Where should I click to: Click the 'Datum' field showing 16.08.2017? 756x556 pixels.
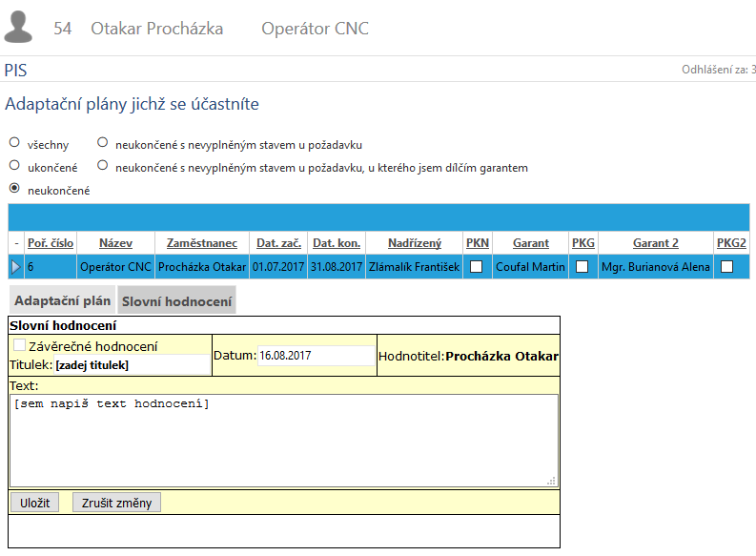pos(317,356)
